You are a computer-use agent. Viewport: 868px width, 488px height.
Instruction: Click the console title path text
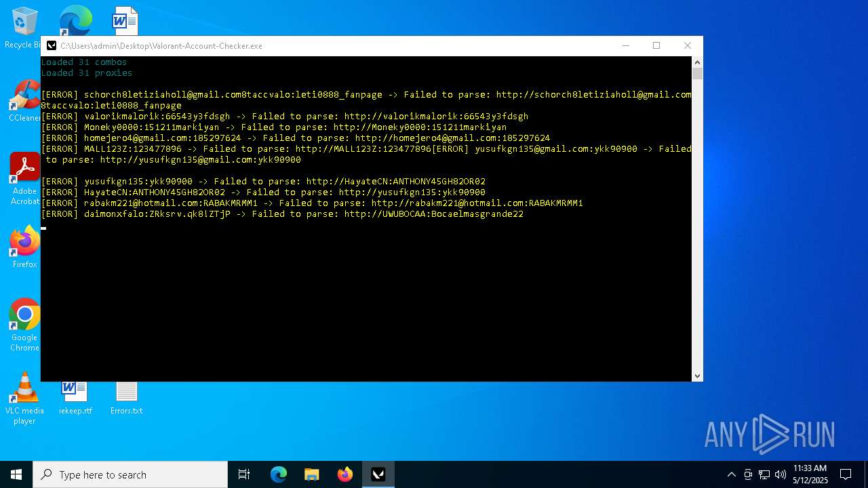pos(161,46)
